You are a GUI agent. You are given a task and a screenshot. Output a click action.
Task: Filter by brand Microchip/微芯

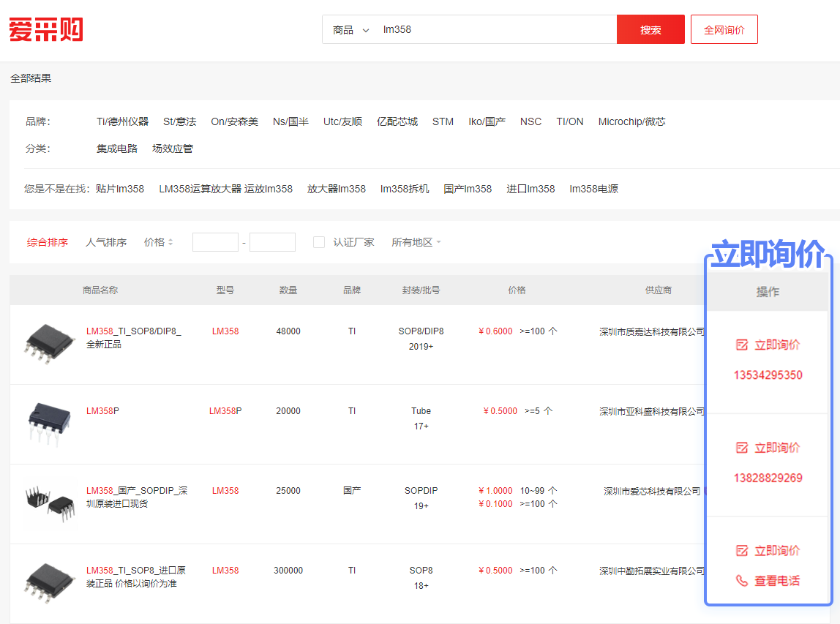631,121
